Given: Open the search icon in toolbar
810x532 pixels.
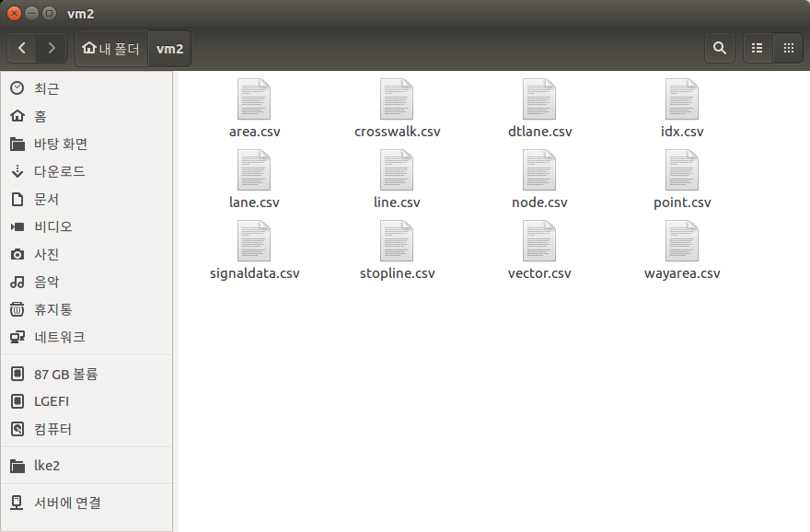Looking at the screenshot, I should point(720,48).
